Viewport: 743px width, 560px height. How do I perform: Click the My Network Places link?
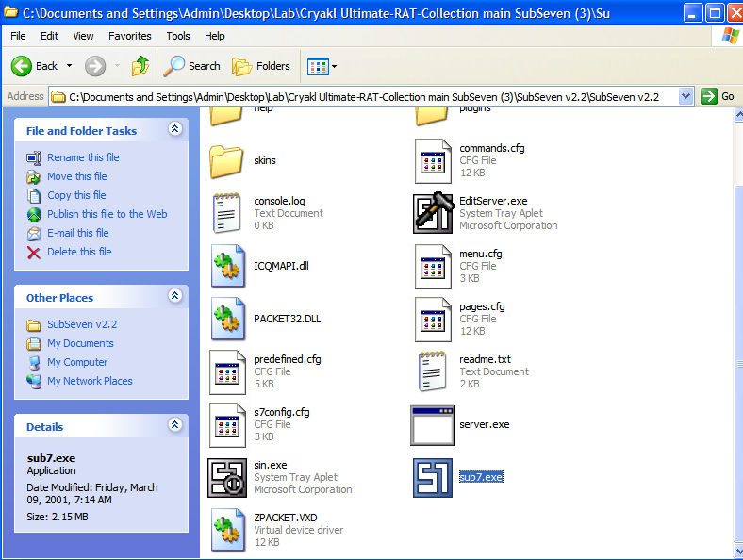[x=90, y=381]
